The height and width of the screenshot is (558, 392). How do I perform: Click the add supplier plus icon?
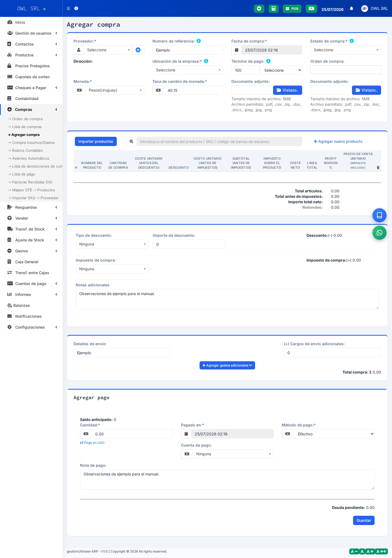point(138,50)
